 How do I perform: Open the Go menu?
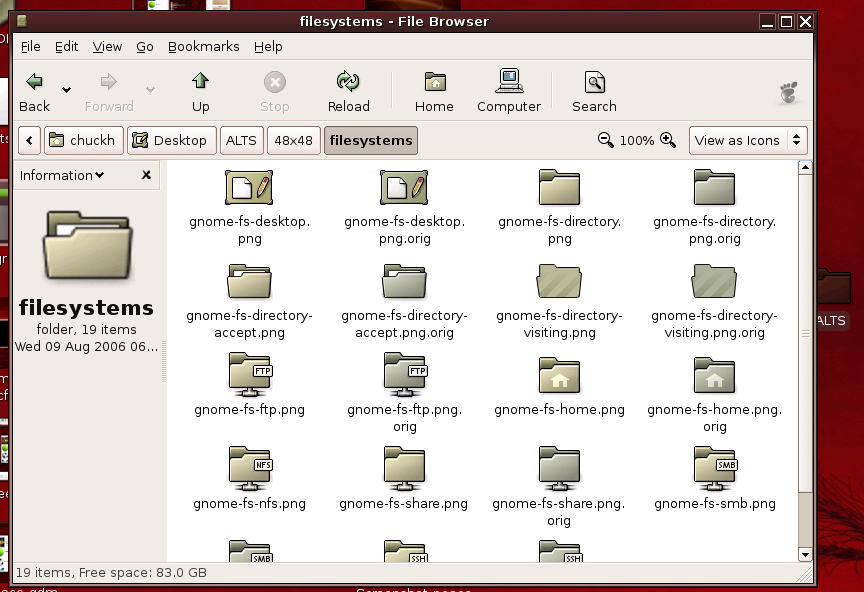coord(144,47)
